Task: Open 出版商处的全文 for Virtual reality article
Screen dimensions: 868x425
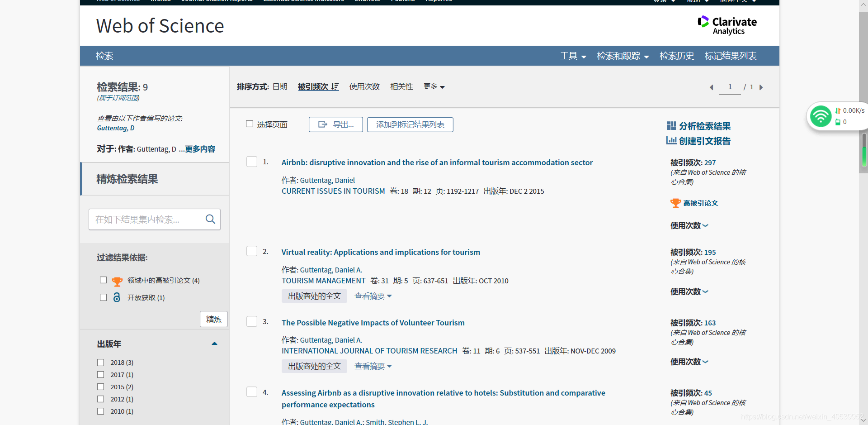Action: pyautogui.click(x=314, y=296)
